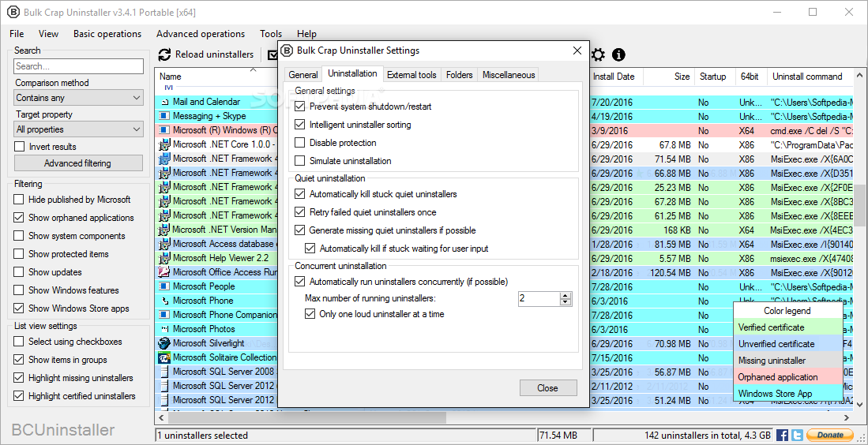The image size is (868, 445).
Task: Click the info (about) icon in toolbar
Action: 618,54
